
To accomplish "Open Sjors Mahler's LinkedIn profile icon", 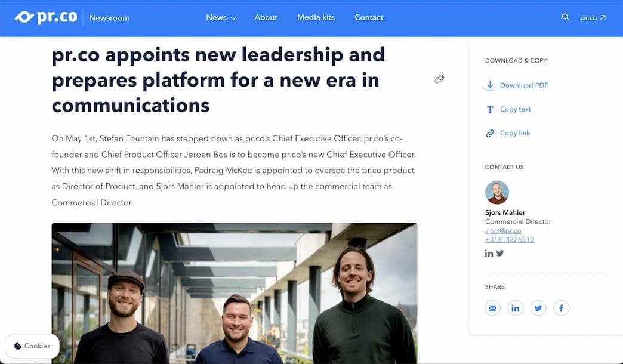I will (x=489, y=253).
